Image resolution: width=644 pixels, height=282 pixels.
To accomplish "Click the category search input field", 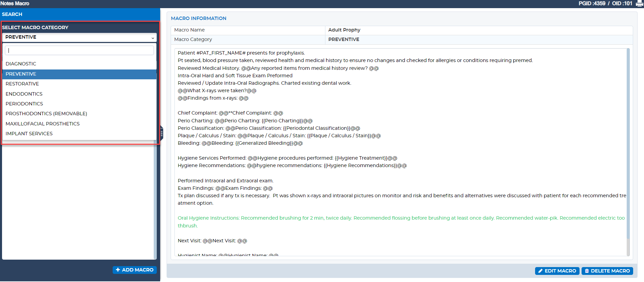I will [x=79, y=50].
